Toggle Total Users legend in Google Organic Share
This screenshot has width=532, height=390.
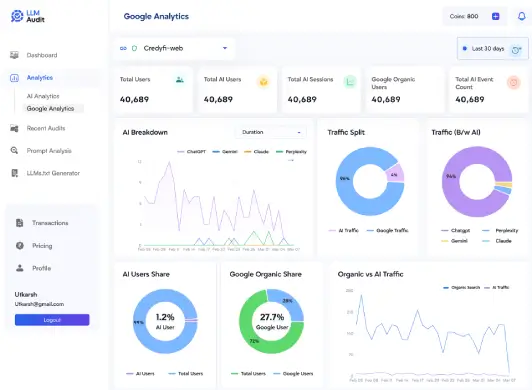[x=248, y=374]
